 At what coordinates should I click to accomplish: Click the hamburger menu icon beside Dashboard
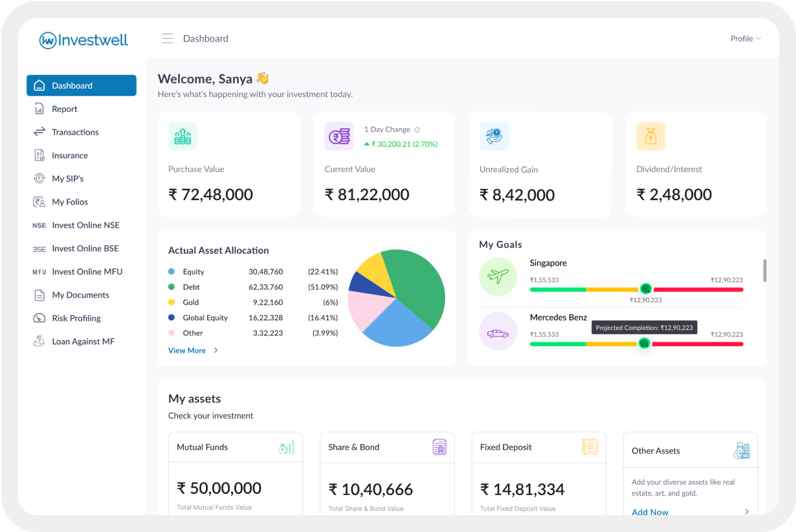pyautogui.click(x=168, y=39)
